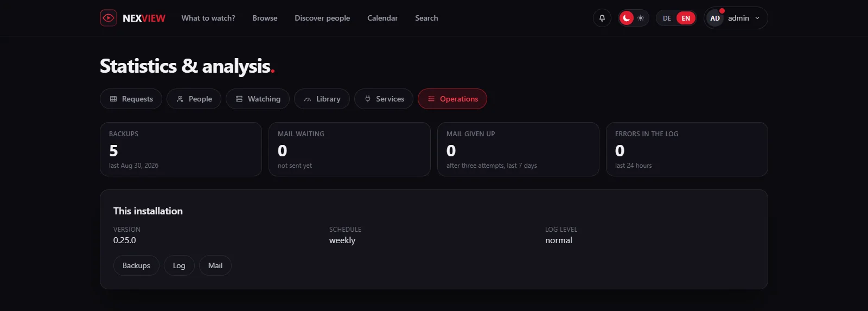Click the log level value normal

[559, 240]
